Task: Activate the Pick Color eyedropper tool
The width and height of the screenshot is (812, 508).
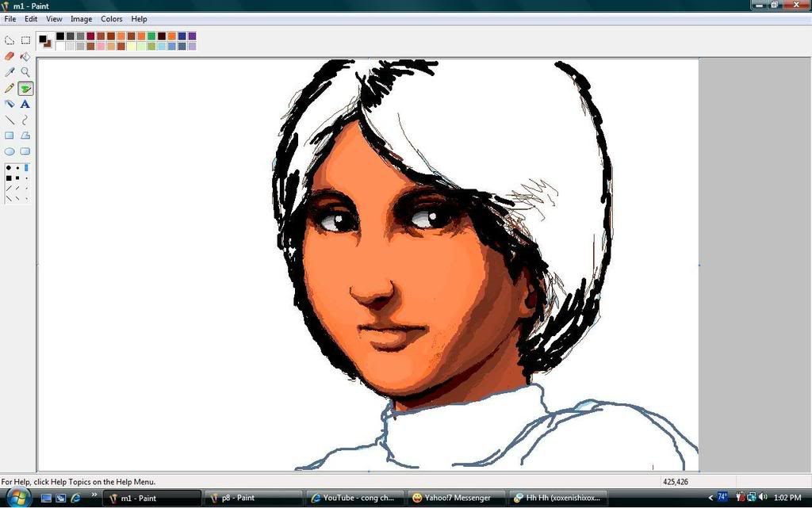Action: 10,71
